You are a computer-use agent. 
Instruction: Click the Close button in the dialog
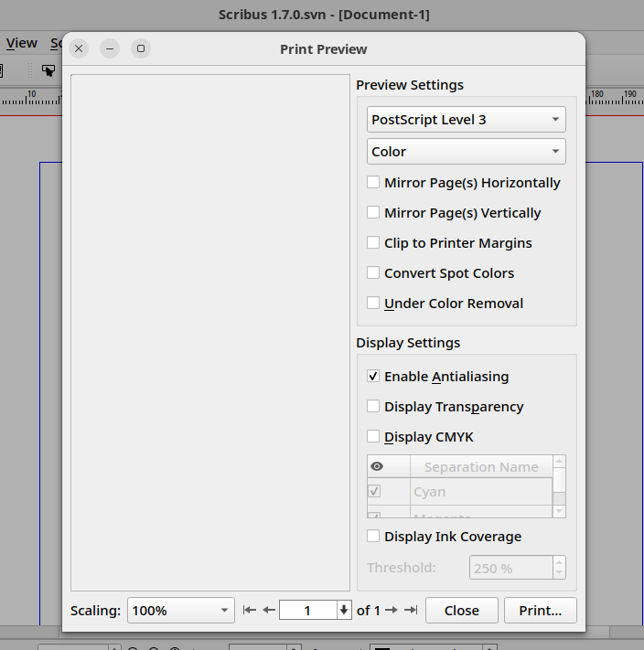(461, 610)
